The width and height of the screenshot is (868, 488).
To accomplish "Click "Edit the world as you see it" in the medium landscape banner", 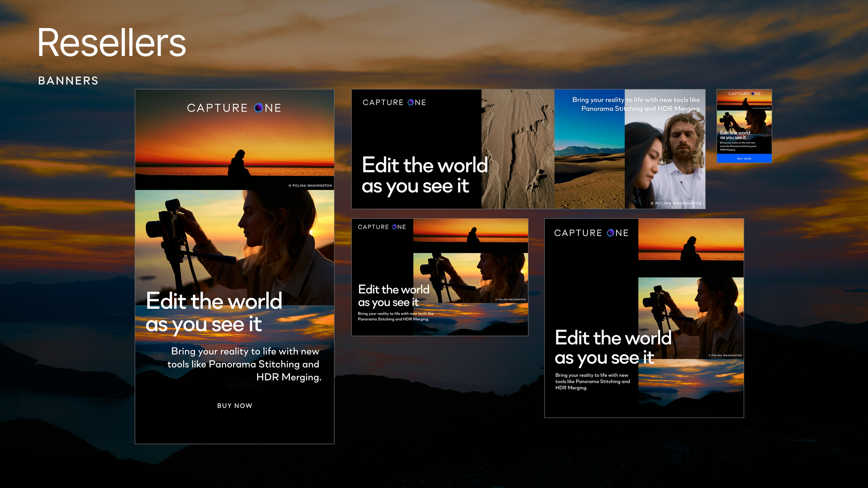I will click(393, 296).
